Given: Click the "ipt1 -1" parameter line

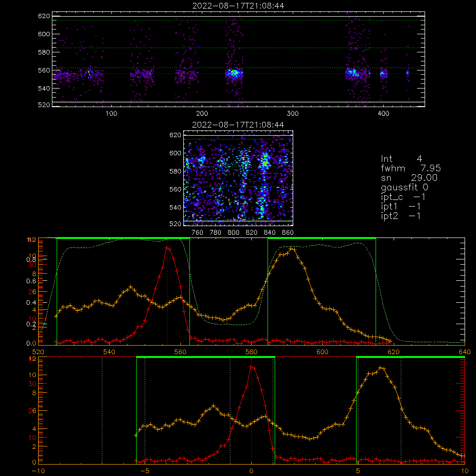Looking at the screenshot, I should [x=401, y=207].
